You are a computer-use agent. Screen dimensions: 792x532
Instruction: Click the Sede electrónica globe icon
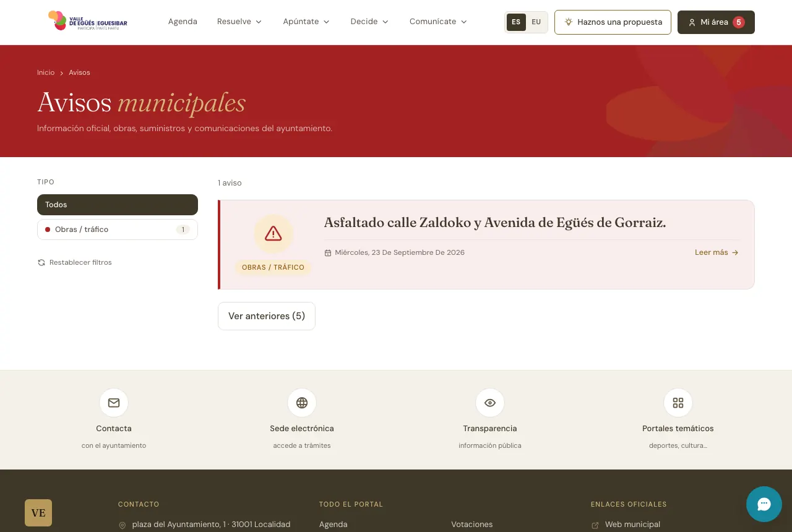pos(302,403)
